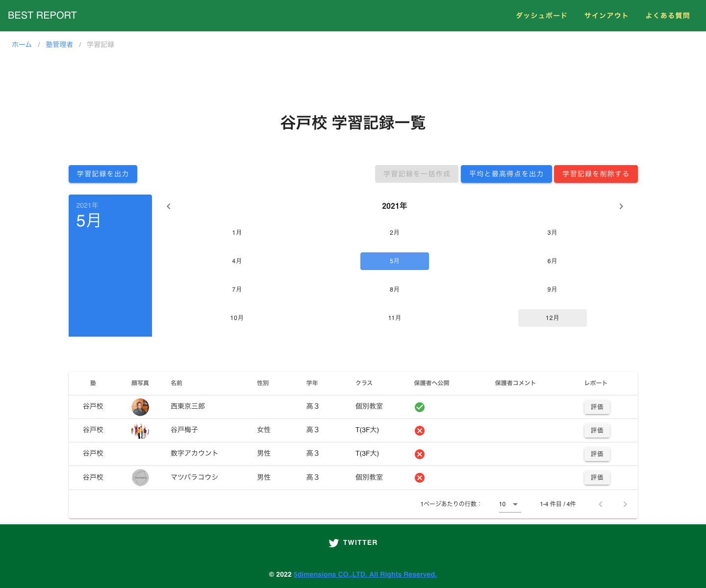The image size is (706, 588).
Task: Open 評価 report for マツバラコウシ
Action: 597,478
